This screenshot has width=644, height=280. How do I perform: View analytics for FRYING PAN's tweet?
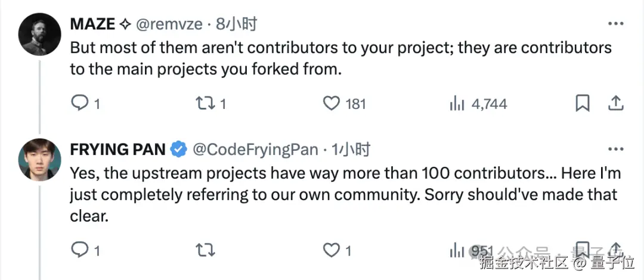click(x=457, y=249)
